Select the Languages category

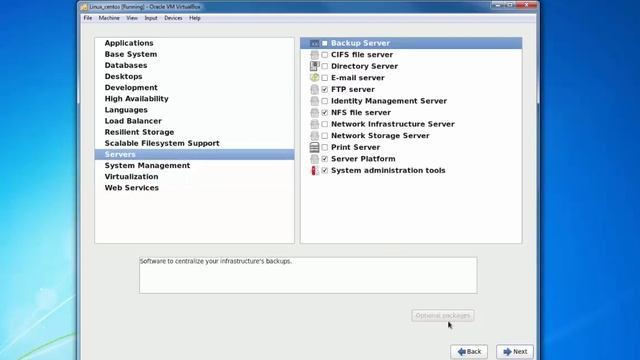(194, 110)
